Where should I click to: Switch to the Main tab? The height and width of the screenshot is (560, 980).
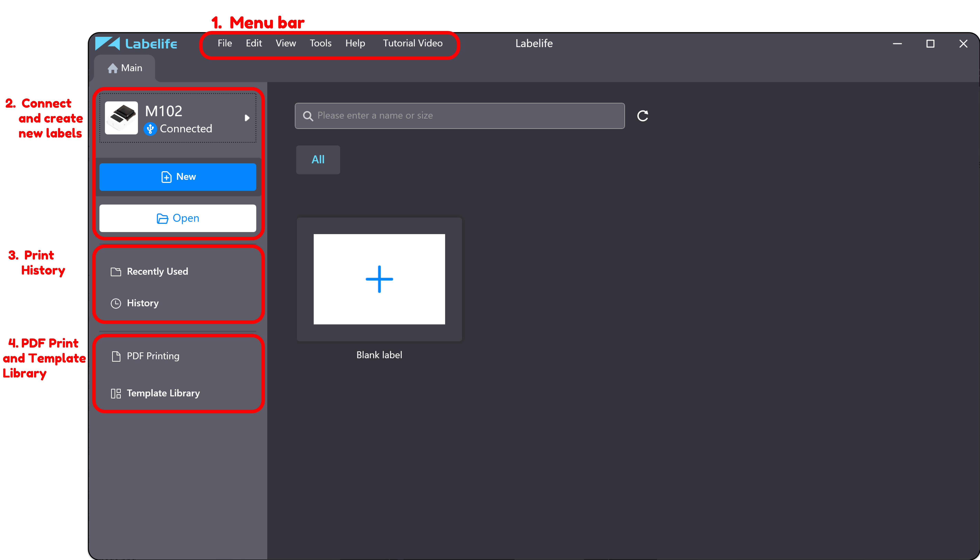125,68
